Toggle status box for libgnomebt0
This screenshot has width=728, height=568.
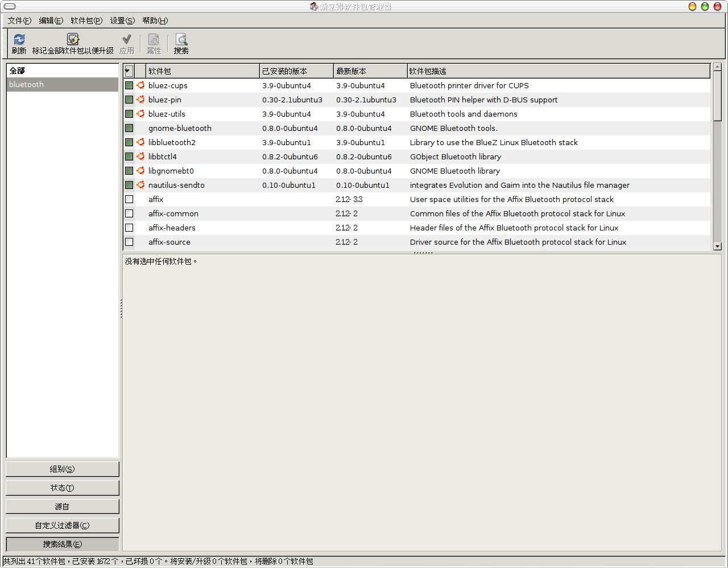[129, 171]
